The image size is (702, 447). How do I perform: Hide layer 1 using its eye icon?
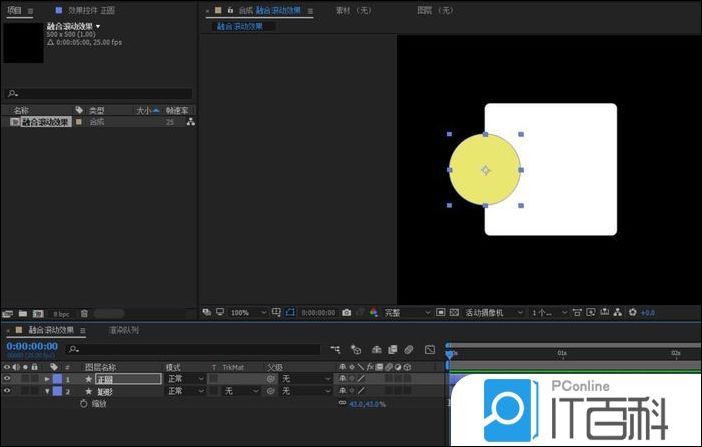coord(8,379)
